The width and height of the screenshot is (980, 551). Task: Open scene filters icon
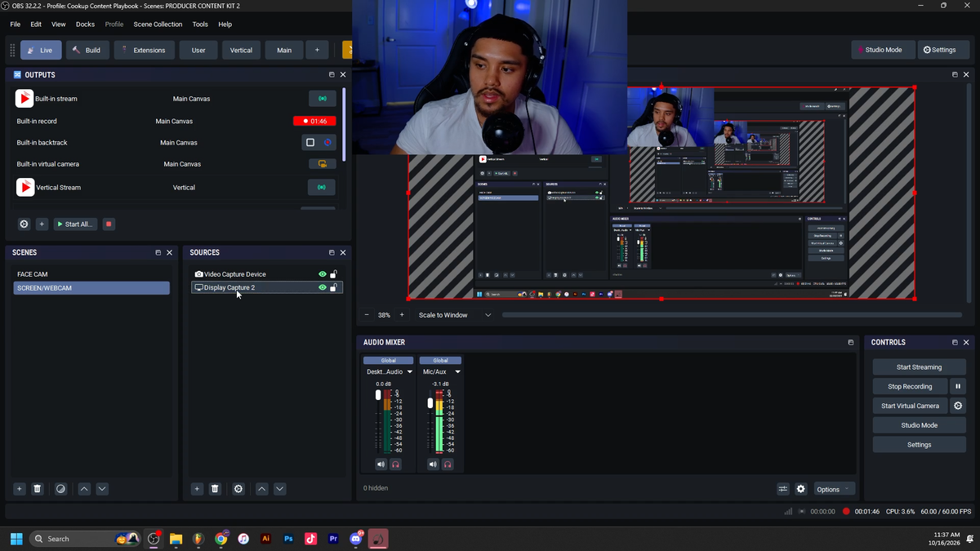tap(60, 489)
